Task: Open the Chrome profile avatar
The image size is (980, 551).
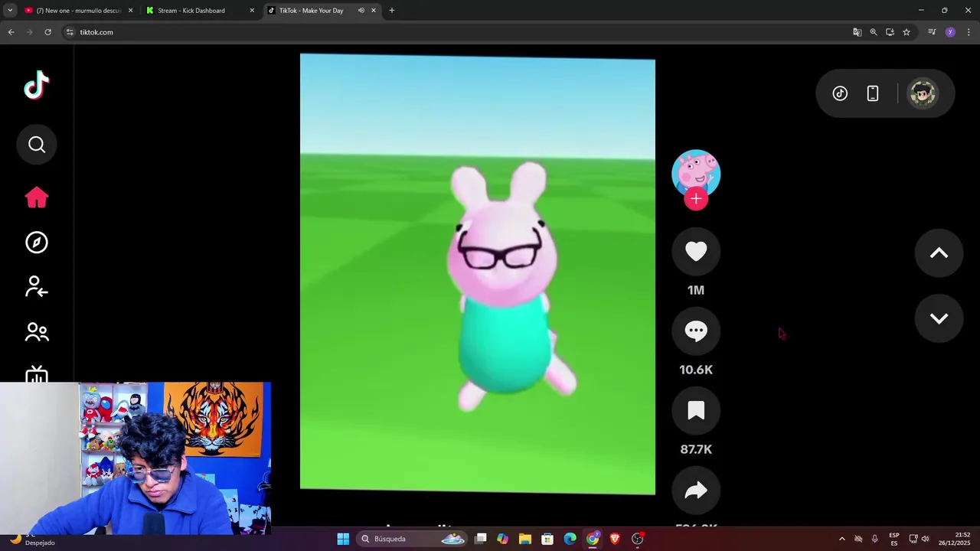Action: click(950, 32)
